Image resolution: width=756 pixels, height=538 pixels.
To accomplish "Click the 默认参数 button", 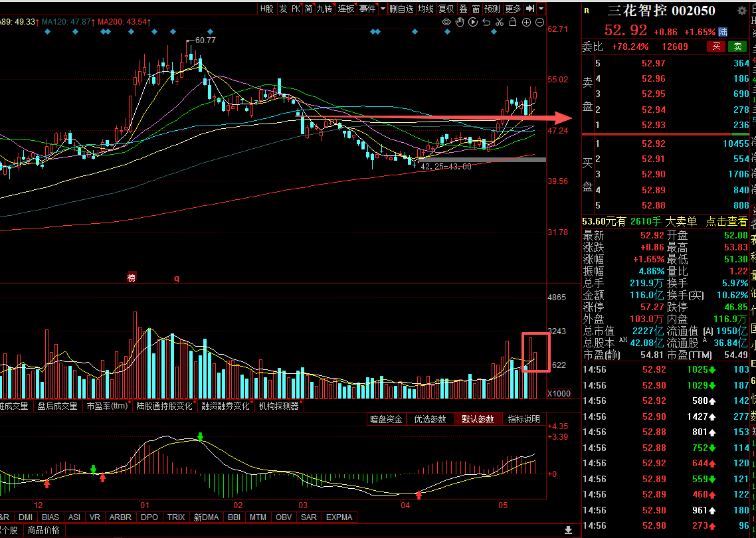I will [478, 419].
